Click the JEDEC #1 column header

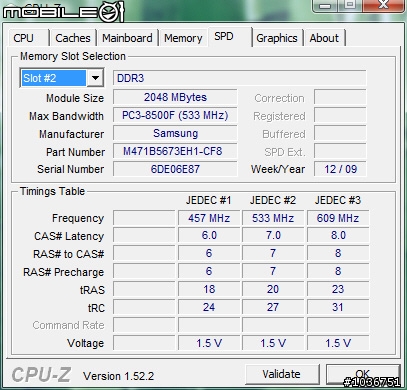tap(209, 200)
